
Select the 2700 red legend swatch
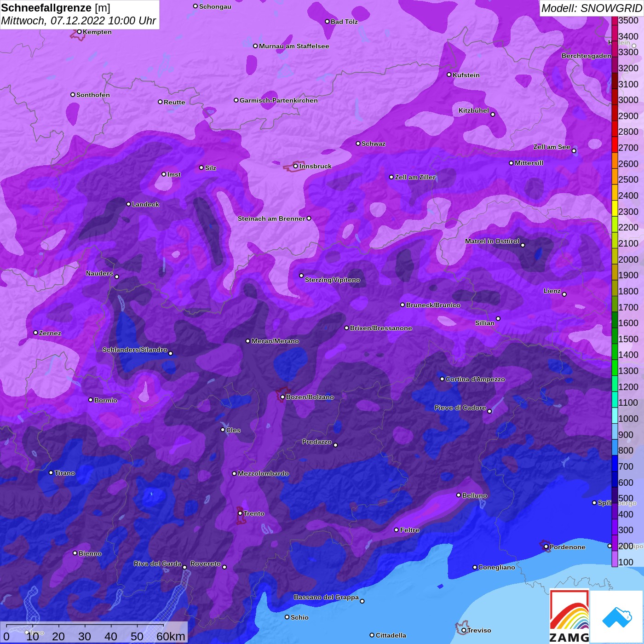(615, 144)
